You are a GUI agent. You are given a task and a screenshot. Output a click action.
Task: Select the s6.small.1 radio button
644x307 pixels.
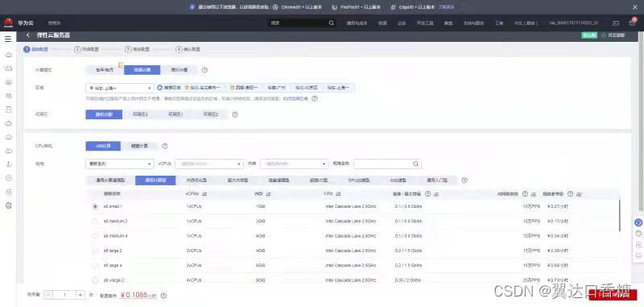[95, 206]
